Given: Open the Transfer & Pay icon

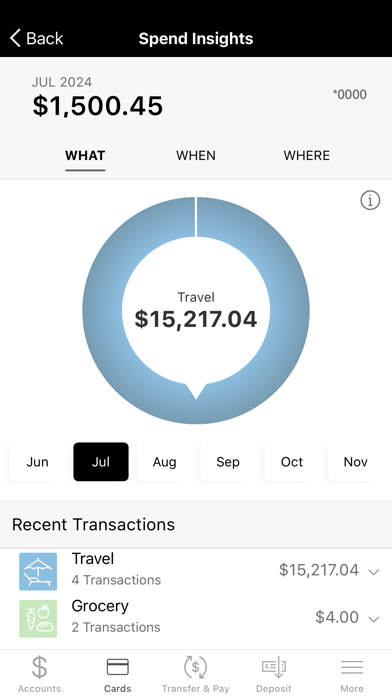Looking at the screenshot, I should [x=195, y=667].
